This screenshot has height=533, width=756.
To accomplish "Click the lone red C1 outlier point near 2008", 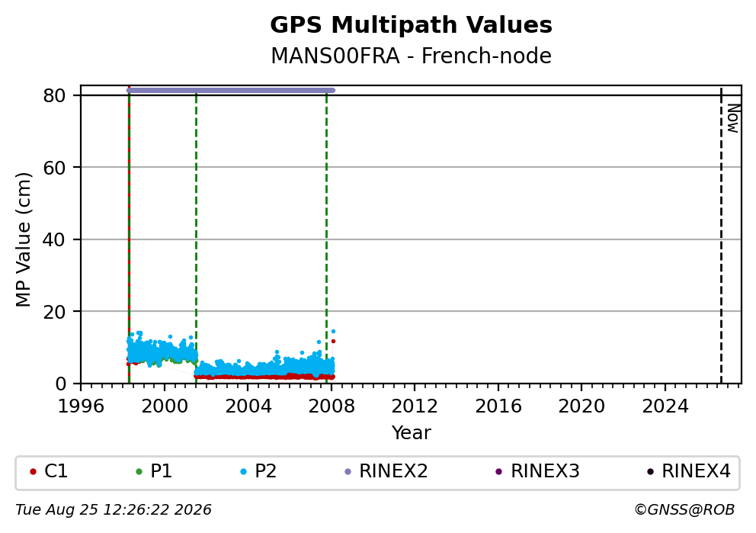I will (x=333, y=341).
